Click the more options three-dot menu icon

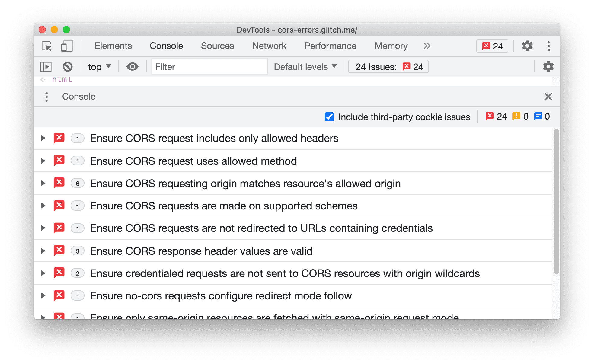pos(548,46)
